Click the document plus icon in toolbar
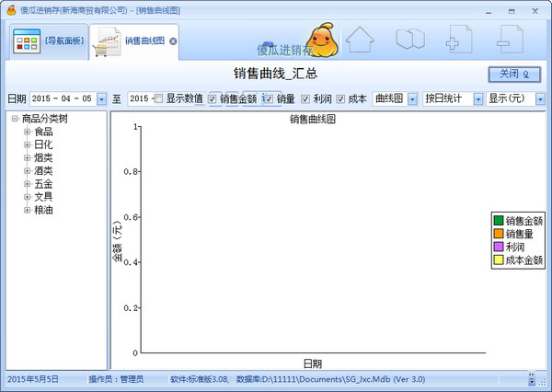Viewport: 552px width, 392px height. point(457,40)
